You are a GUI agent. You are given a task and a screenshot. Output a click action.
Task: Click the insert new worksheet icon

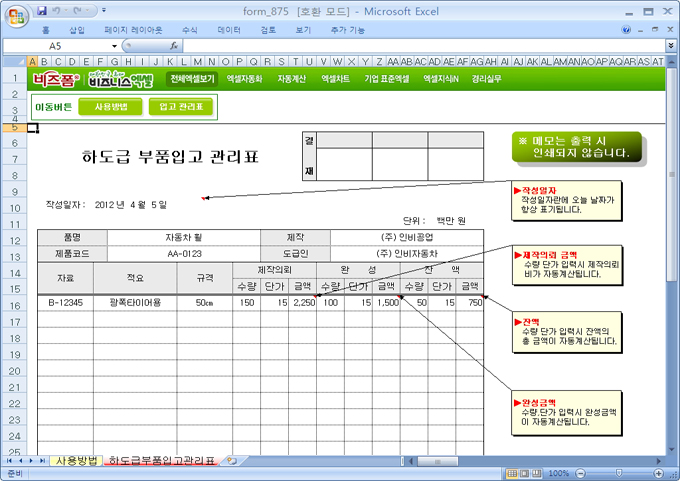(231, 461)
